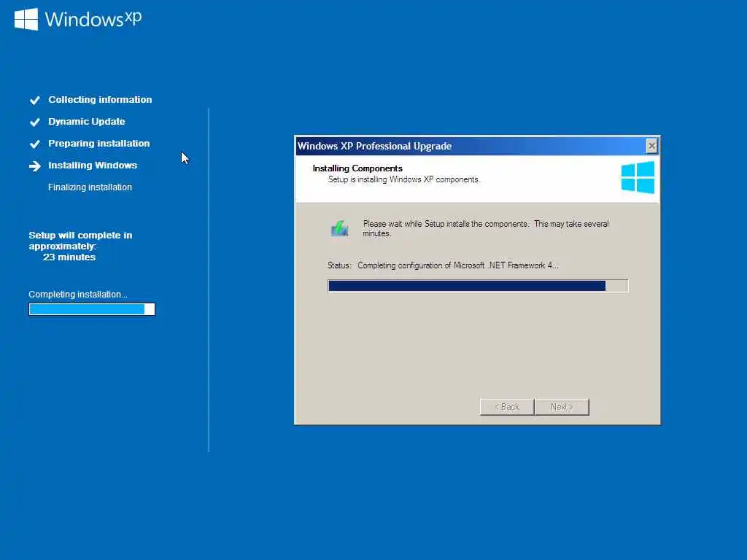The height and width of the screenshot is (560, 747).
Task: Click the grayed-out Back button
Action: 507,407
